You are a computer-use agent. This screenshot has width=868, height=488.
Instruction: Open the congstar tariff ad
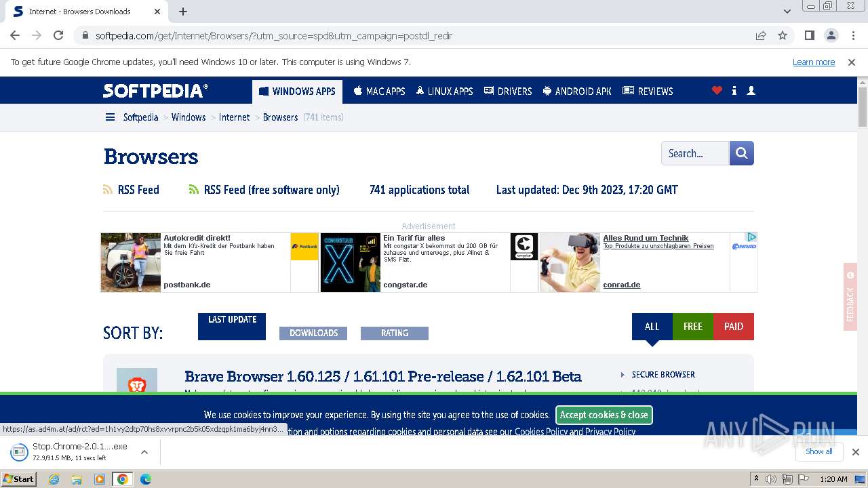[x=429, y=262]
